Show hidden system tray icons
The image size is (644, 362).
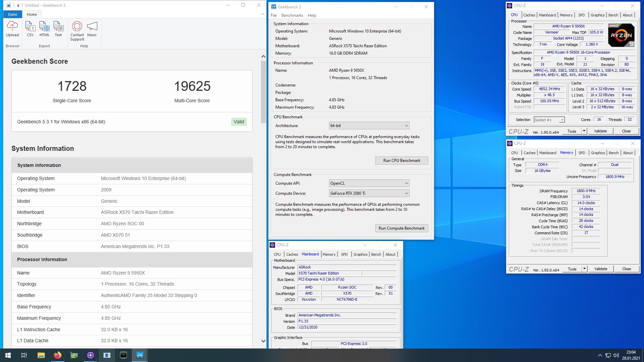(x=600, y=355)
